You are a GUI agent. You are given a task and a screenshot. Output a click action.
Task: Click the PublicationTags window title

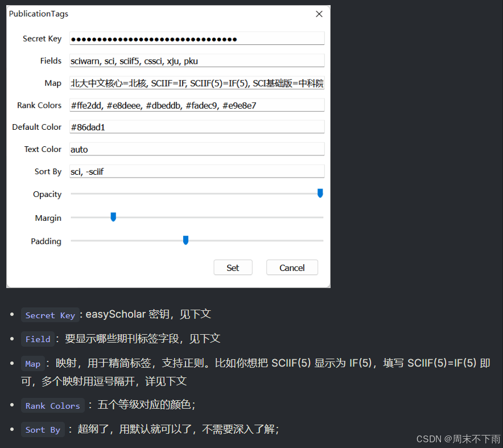[x=39, y=14]
